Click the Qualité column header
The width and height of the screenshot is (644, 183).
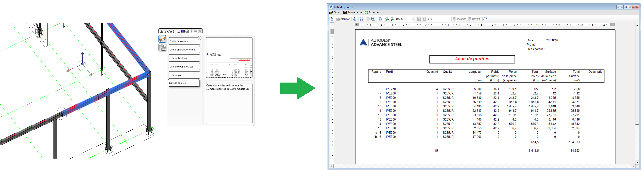tap(447, 72)
